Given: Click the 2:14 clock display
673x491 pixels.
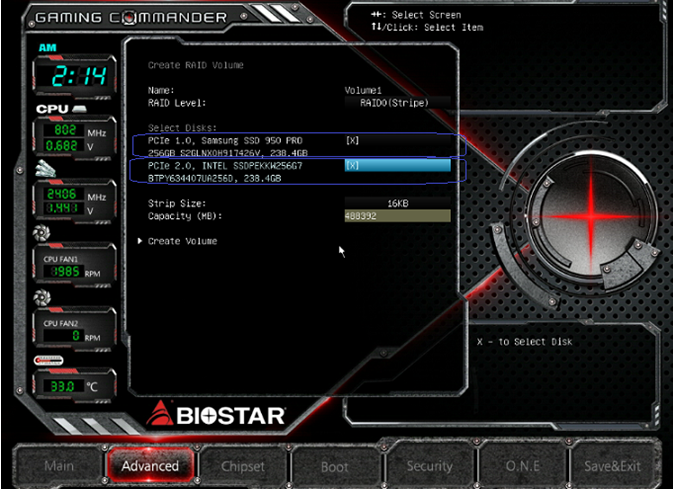Looking at the screenshot, I should pyautogui.click(x=79, y=77).
